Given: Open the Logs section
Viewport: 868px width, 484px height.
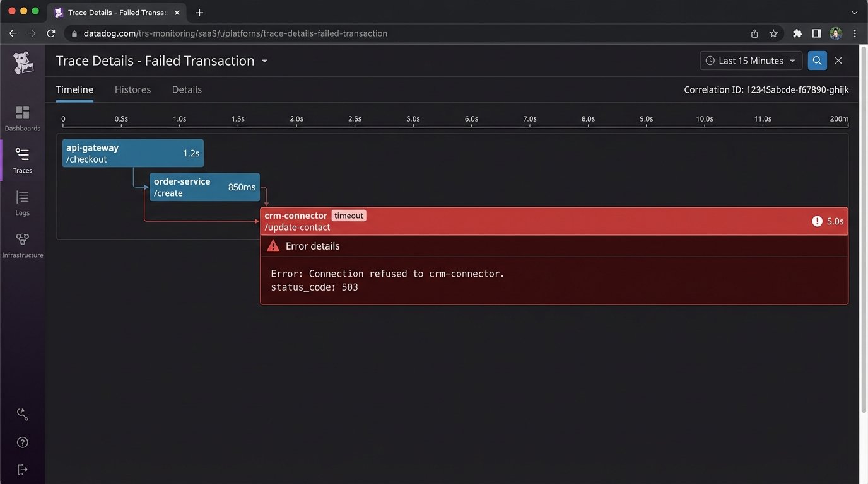Looking at the screenshot, I should pos(22,202).
